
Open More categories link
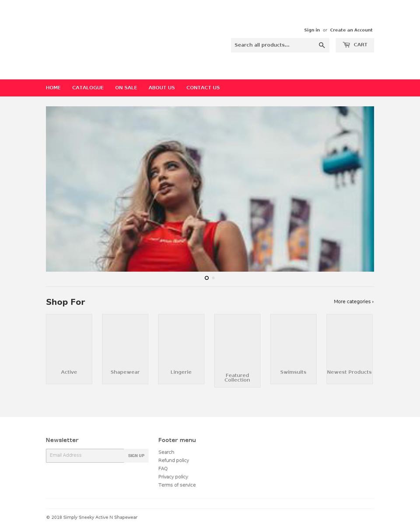[x=353, y=302]
